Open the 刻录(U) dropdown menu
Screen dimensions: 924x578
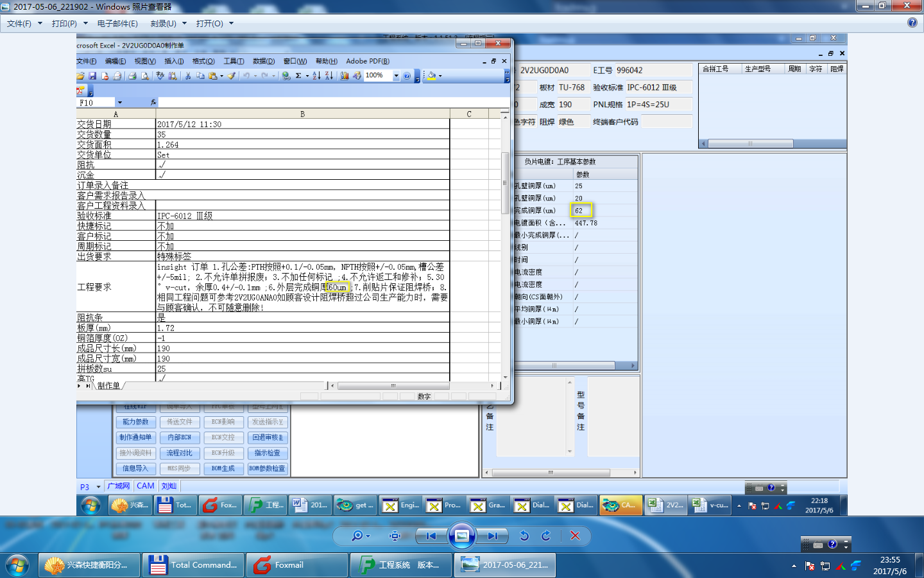click(168, 23)
